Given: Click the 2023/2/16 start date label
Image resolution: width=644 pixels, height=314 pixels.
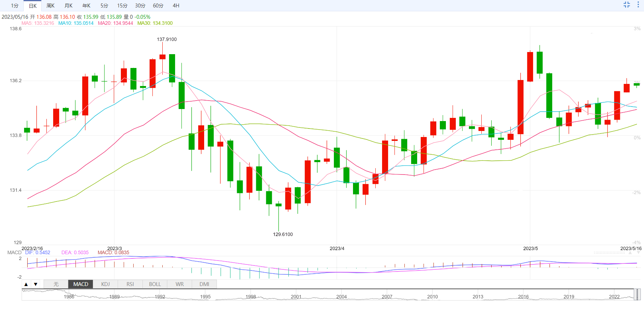Looking at the screenshot, I should click(x=32, y=249).
